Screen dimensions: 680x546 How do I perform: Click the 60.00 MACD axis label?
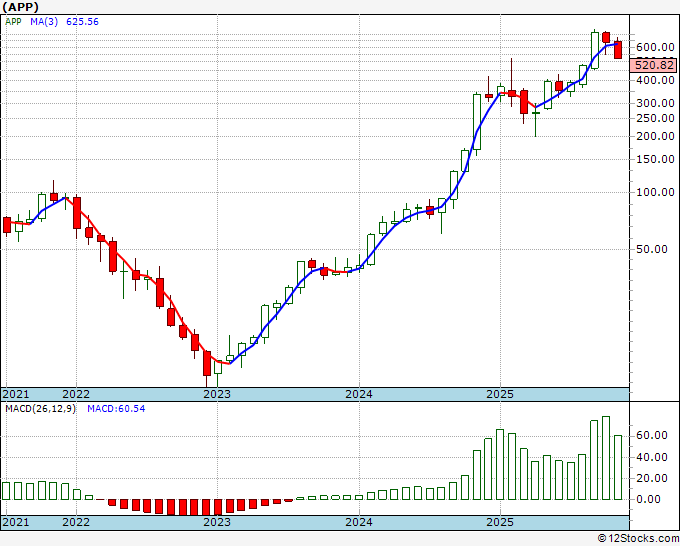click(x=652, y=435)
